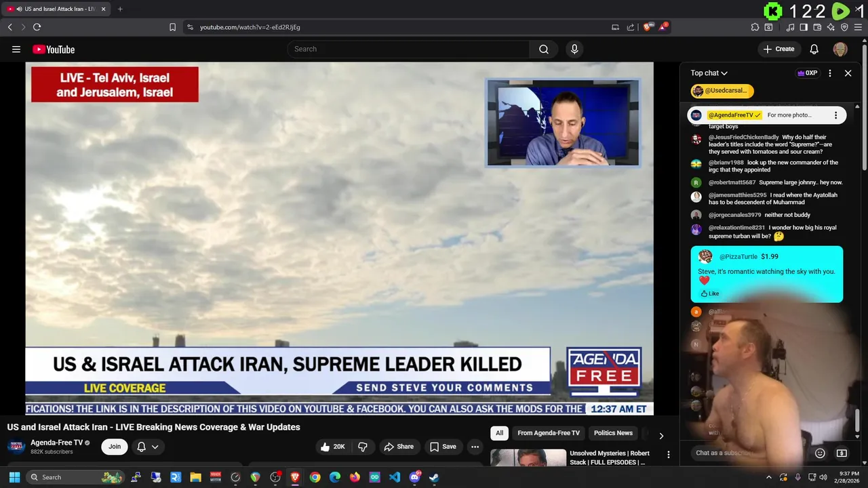Select the All filter chip
This screenshot has width=868, height=488.
pyautogui.click(x=499, y=433)
